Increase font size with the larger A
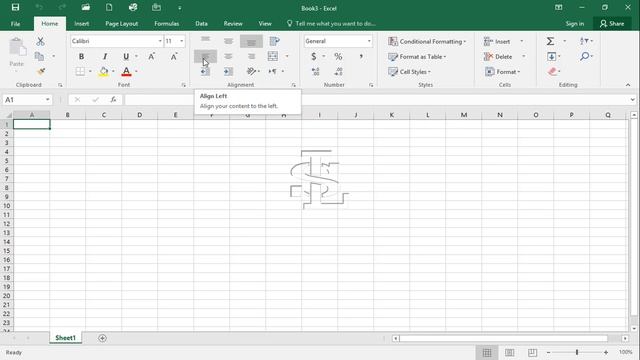Screen dimensions: 640x360 click(151, 56)
